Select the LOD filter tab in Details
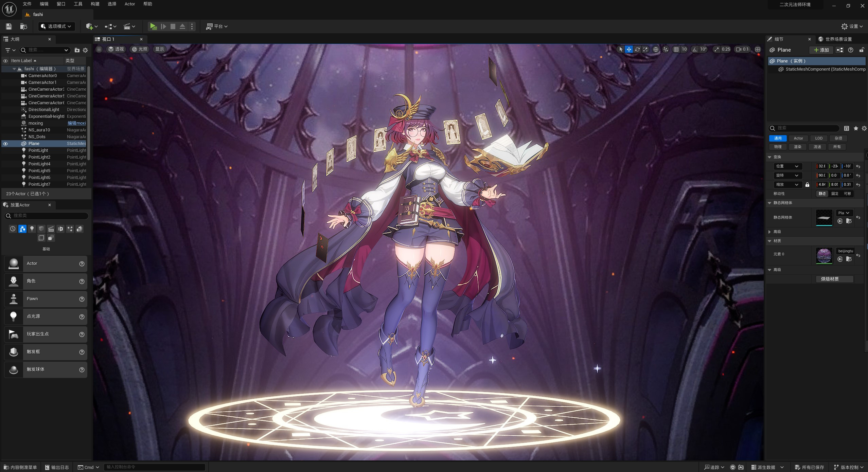Image resolution: width=868 pixels, height=472 pixels. [x=819, y=139]
